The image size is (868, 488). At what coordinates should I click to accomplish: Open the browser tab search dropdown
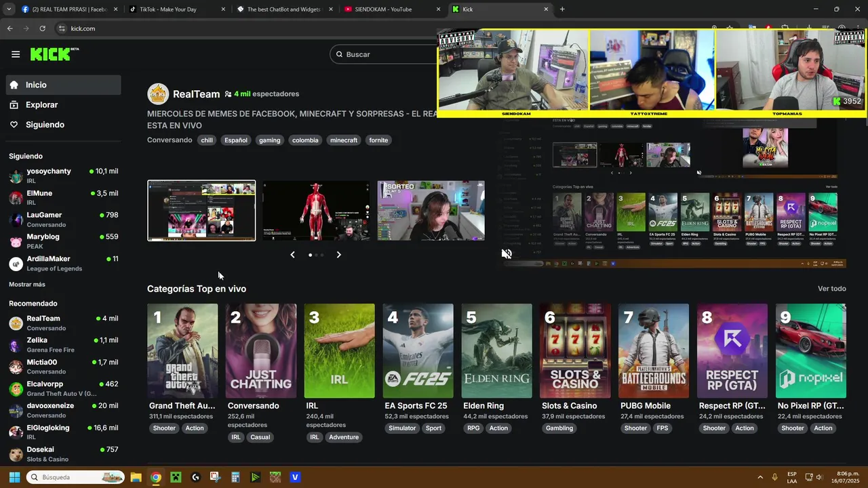click(x=9, y=9)
